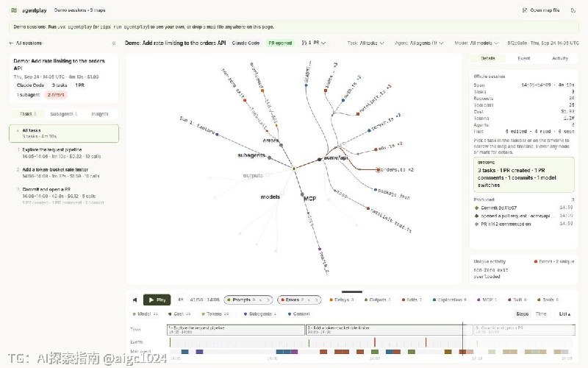This screenshot has height=368, width=588.
Task: Toggle the Outputs event filter
Action: click(x=378, y=300)
